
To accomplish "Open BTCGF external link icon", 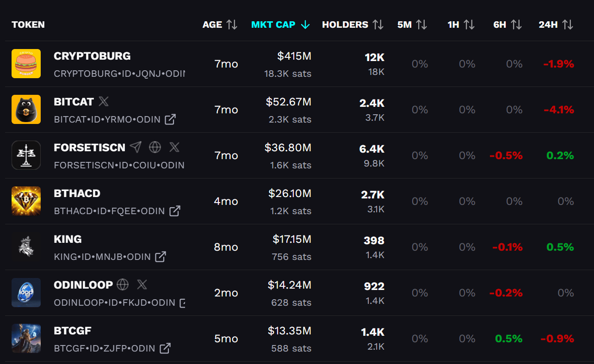I will (165, 348).
